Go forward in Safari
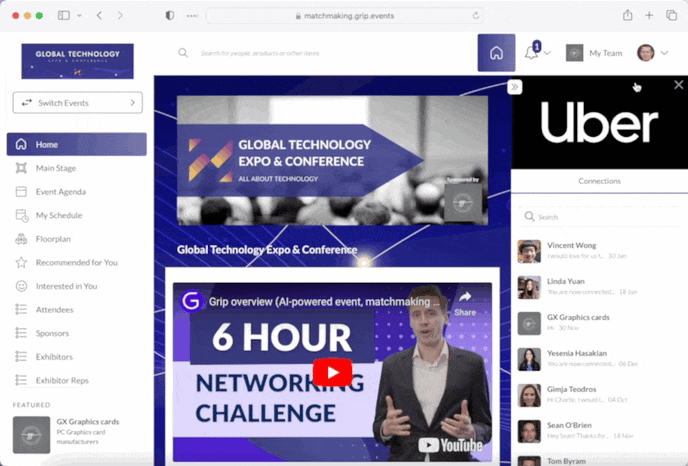 click(x=120, y=15)
